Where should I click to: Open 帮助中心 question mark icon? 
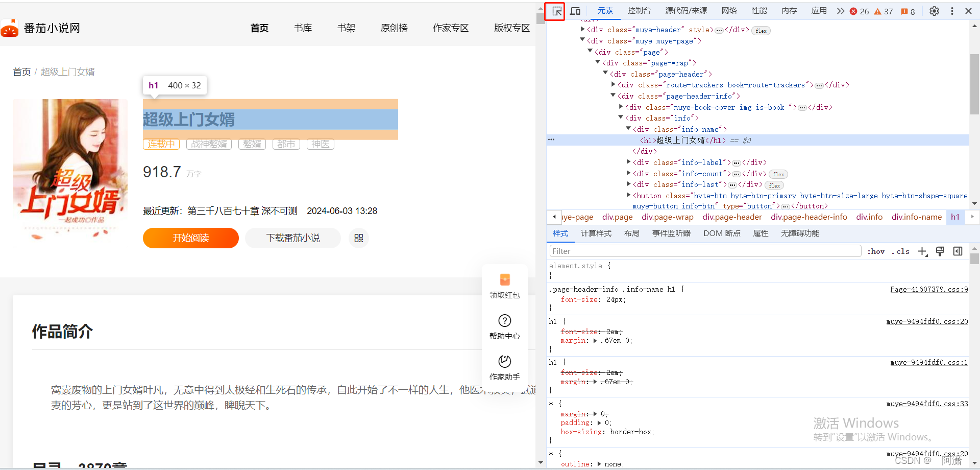tap(505, 320)
